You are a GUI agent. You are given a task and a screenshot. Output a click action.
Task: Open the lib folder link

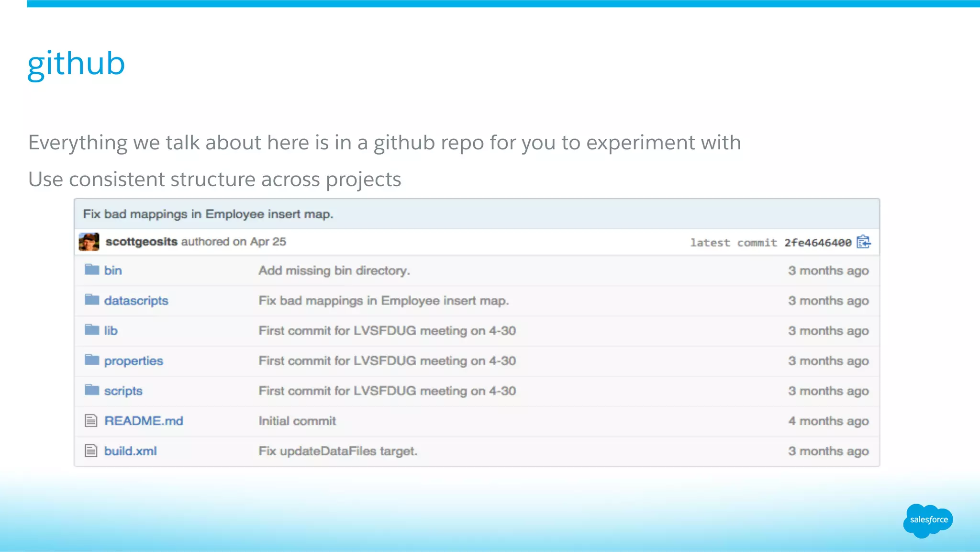coord(111,331)
